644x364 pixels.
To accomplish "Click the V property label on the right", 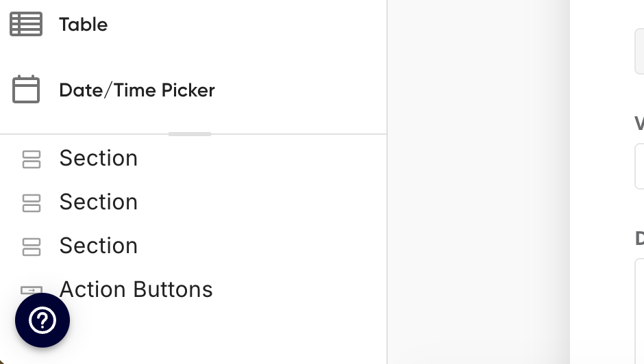I will coord(639,123).
